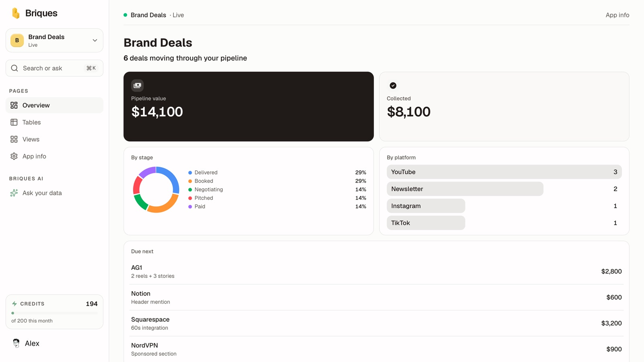The width and height of the screenshot is (644, 362).
Task: Click the Due next section heading
Action: 142,251
